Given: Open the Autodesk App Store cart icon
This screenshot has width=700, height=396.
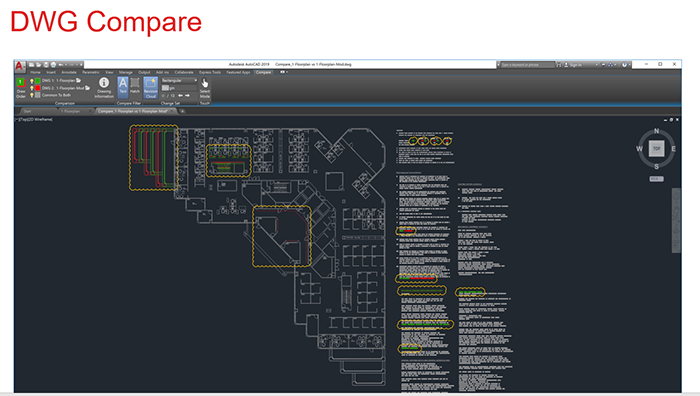Looking at the screenshot, I should (603, 65).
